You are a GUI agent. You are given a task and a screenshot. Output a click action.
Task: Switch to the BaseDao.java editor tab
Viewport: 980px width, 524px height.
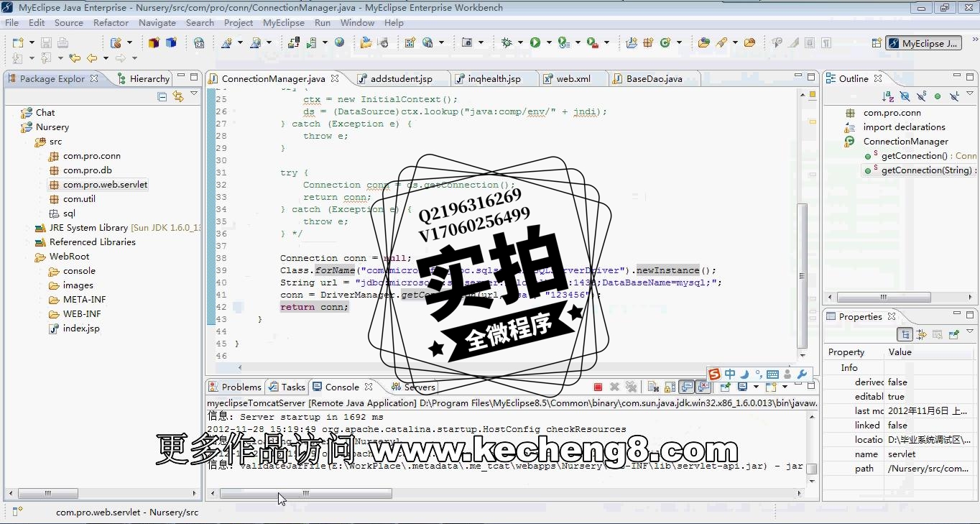click(654, 78)
